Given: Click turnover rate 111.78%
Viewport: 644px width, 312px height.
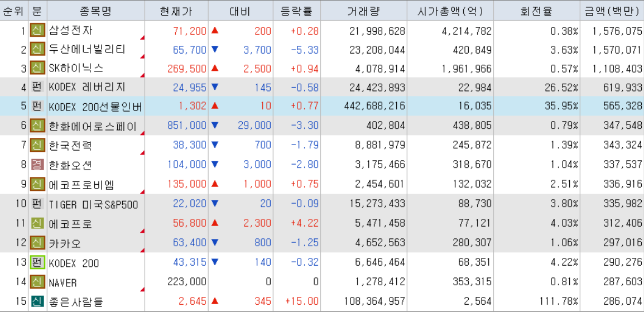Looking at the screenshot, I should click(x=559, y=302).
